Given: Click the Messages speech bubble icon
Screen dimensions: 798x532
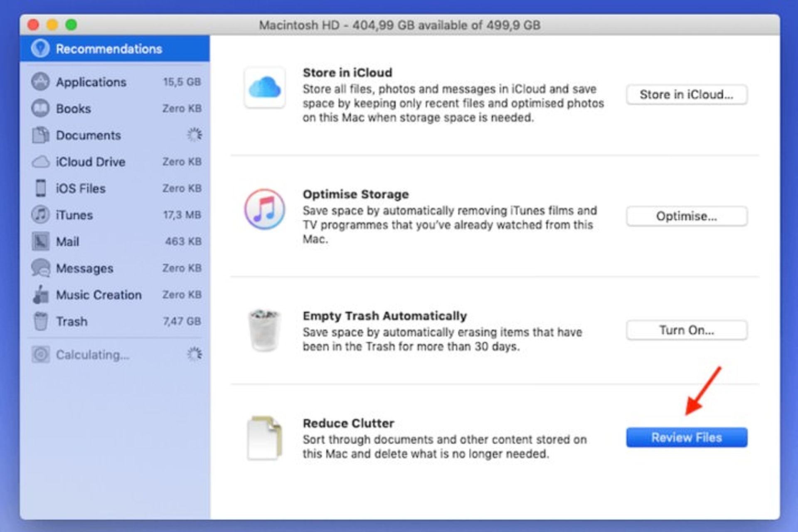Looking at the screenshot, I should point(40,268).
